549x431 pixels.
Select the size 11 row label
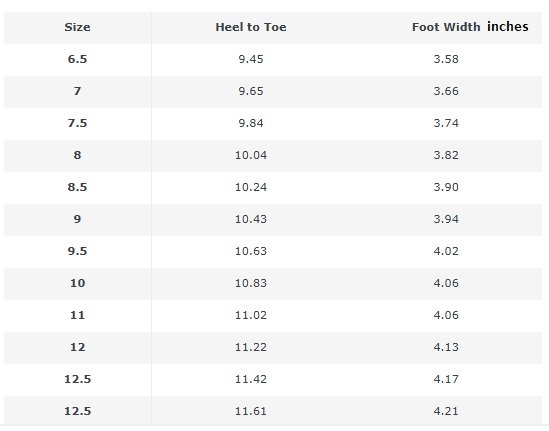(x=77, y=315)
